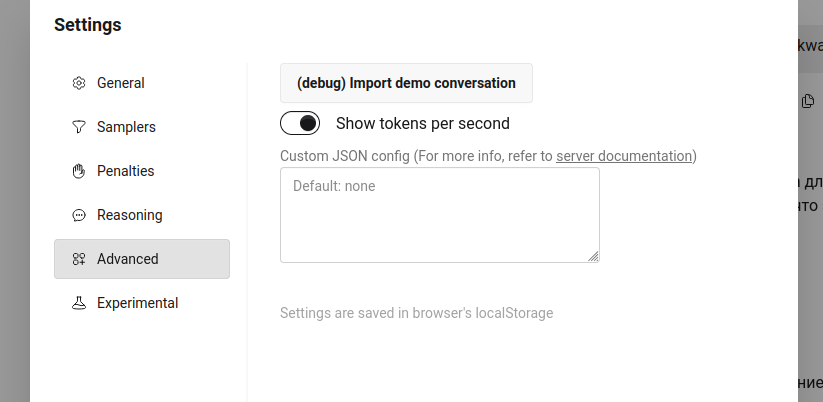Click the copy icon behind the dialog
This screenshot has height=402, width=823.
click(x=809, y=100)
